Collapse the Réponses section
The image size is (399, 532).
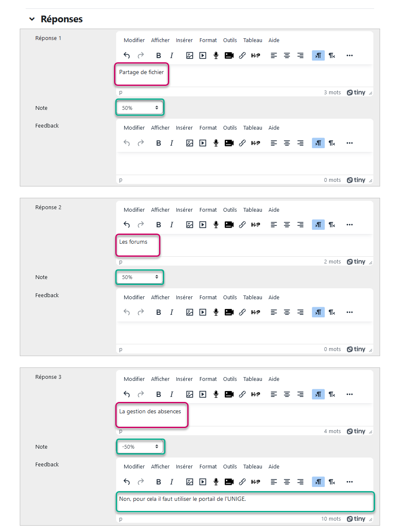coord(32,19)
